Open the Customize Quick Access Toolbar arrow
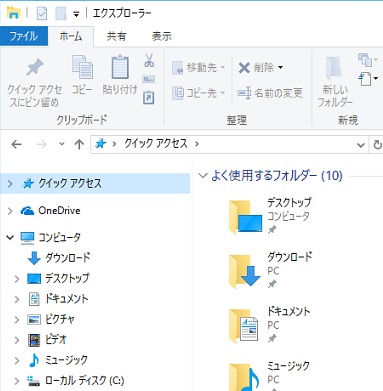The image size is (383, 391). (x=76, y=14)
